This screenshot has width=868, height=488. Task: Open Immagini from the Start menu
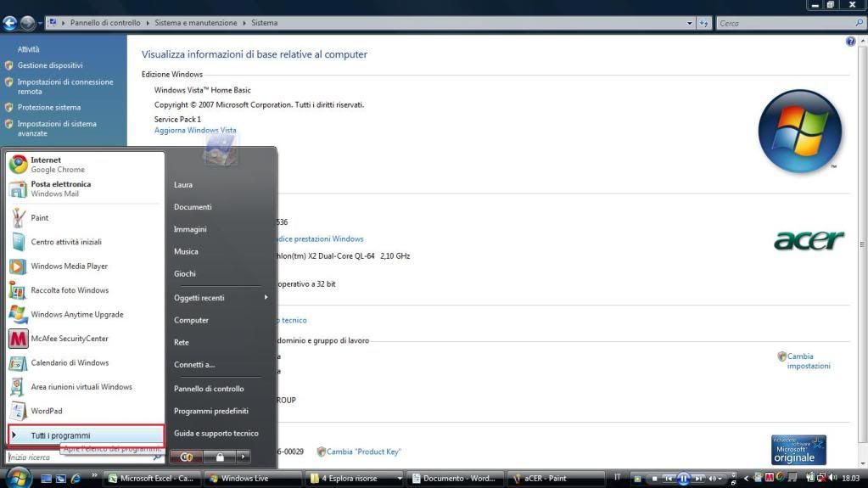(x=190, y=229)
